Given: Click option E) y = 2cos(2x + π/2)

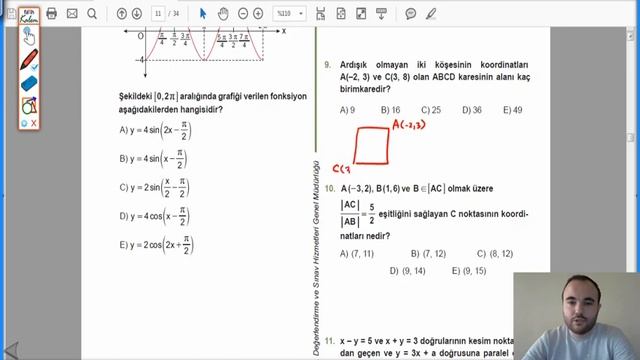Looking at the screenshot, I should click(x=156, y=245).
